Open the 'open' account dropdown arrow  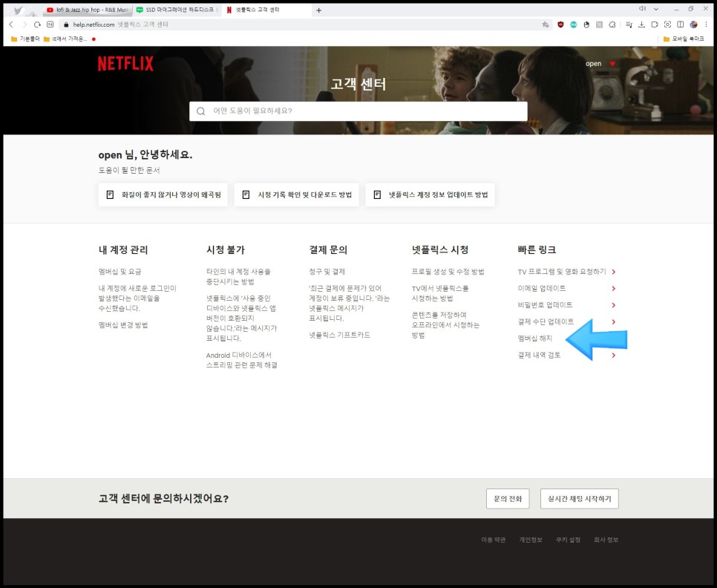click(612, 64)
